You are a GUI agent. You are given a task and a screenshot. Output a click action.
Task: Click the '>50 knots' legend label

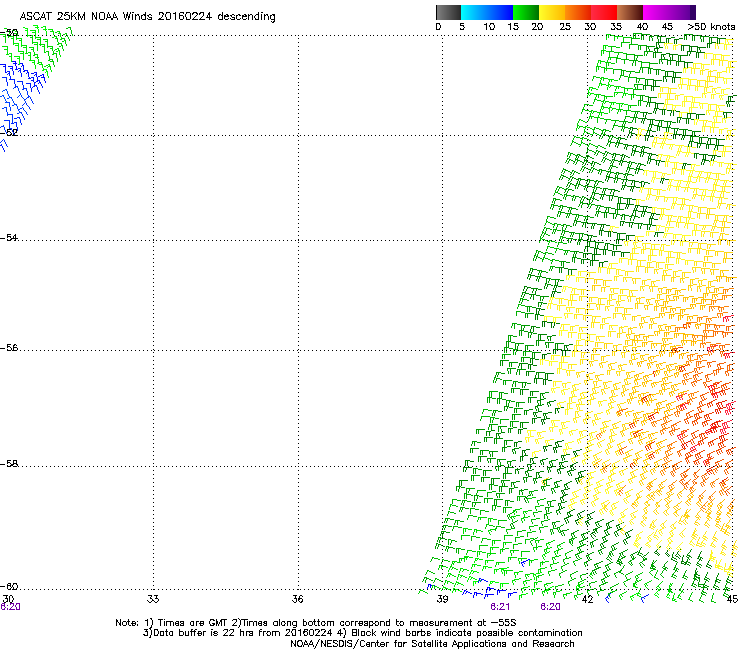tap(711, 27)
